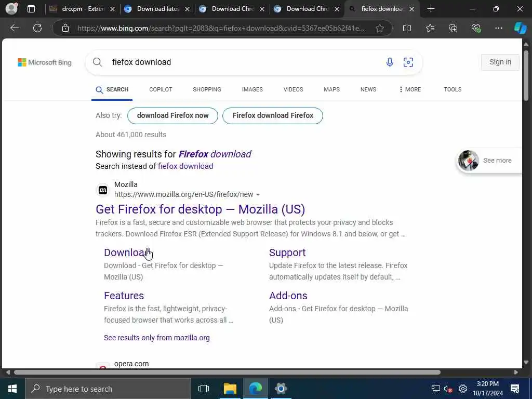This screenshot has height=399, width=532.
Task: Click the See more thumbnail card
Action: pos(489,161)
